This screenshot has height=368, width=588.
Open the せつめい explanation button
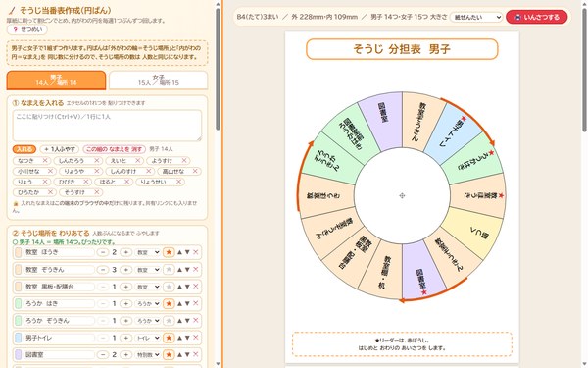click(x=27, y=29)
